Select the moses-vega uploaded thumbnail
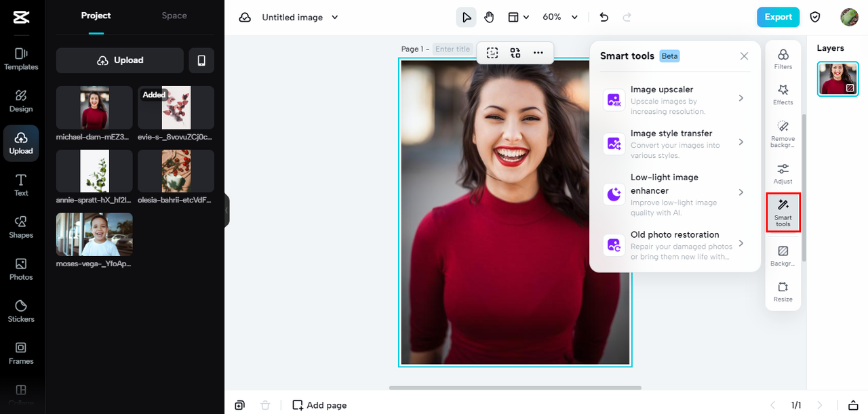 coord(94,234)
